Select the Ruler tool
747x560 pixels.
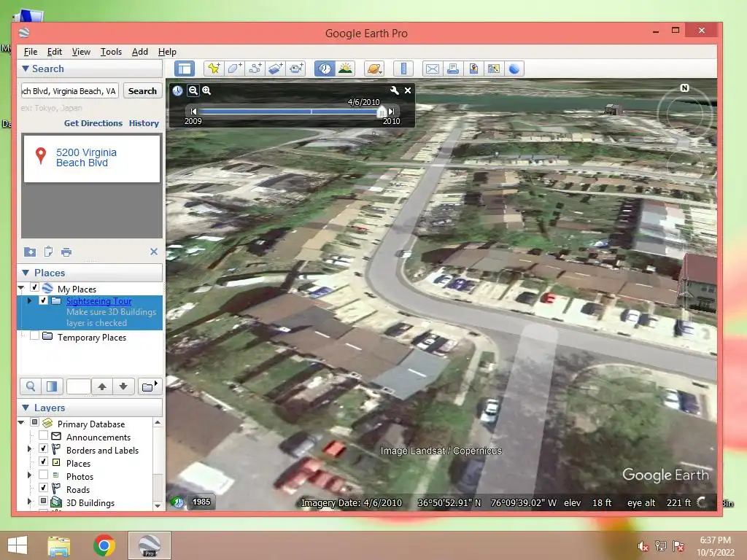(403, 69)
